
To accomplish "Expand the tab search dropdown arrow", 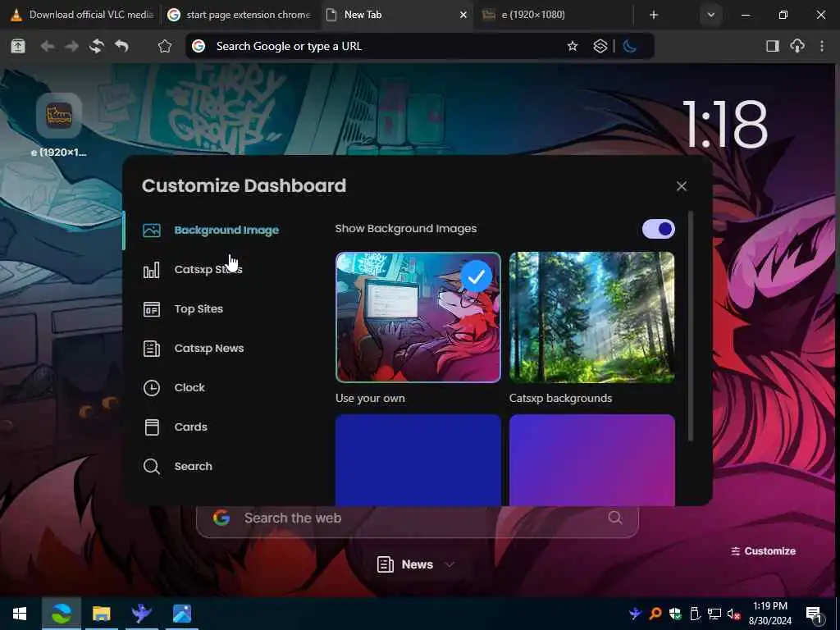I will tap(711, 15).
